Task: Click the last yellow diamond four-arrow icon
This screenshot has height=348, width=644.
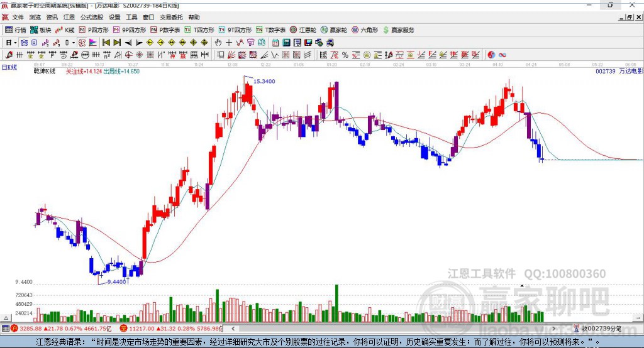Action: pos(204,43)
